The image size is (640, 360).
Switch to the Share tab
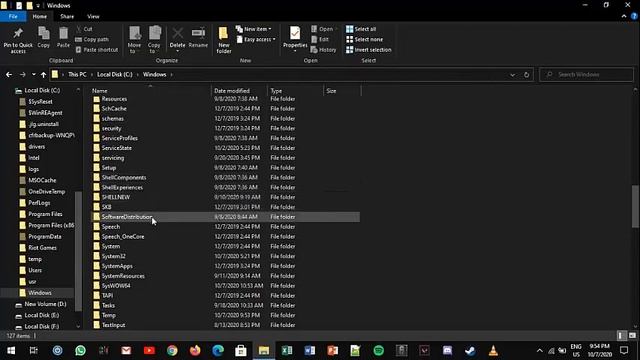[x=67, y=16]
